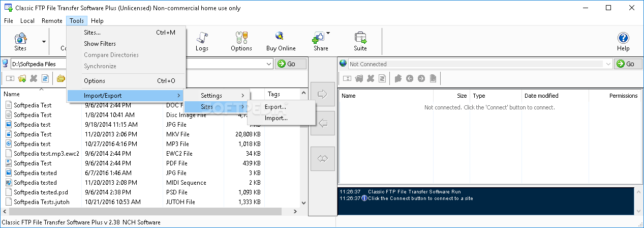This screenshot has height=228, width=644.
Task: Click rename icon in remote toolbar
Action: [x=347, y=78]
